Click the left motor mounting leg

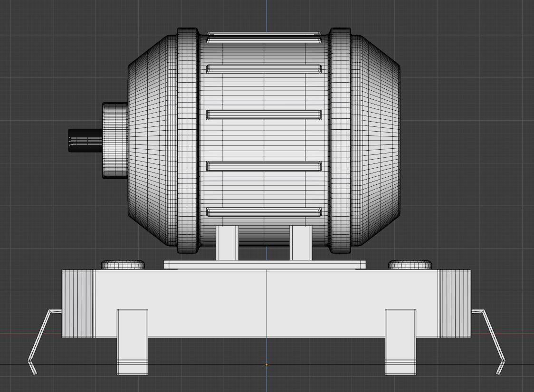pyautogui.click(x=227, y=243)
